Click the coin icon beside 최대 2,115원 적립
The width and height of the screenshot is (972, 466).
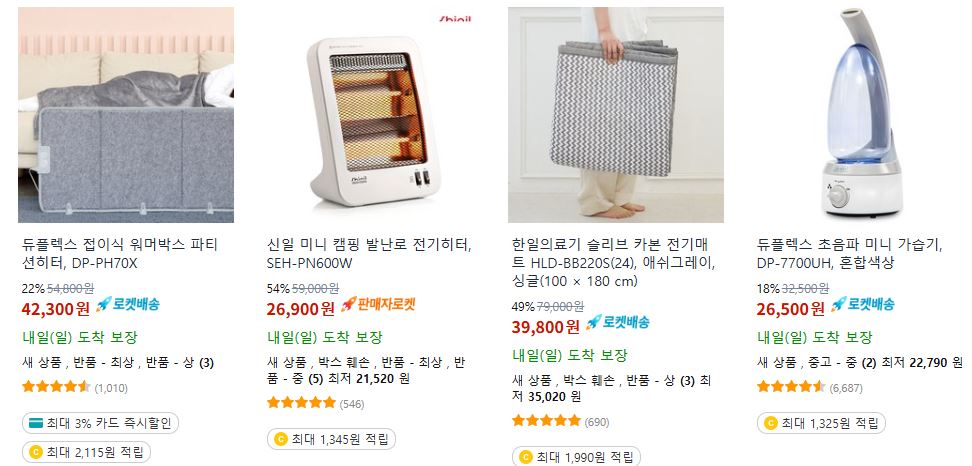pyautogui.click(x=36, y=452)
